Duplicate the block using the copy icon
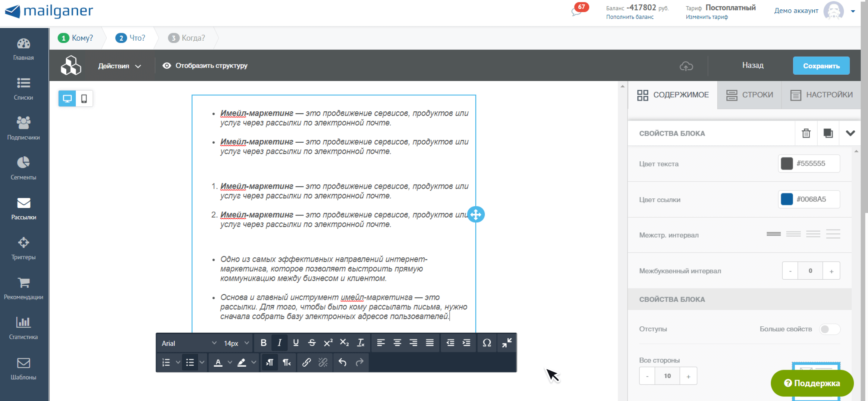This screenshot has width=868, height=401. tap(828, 133)
